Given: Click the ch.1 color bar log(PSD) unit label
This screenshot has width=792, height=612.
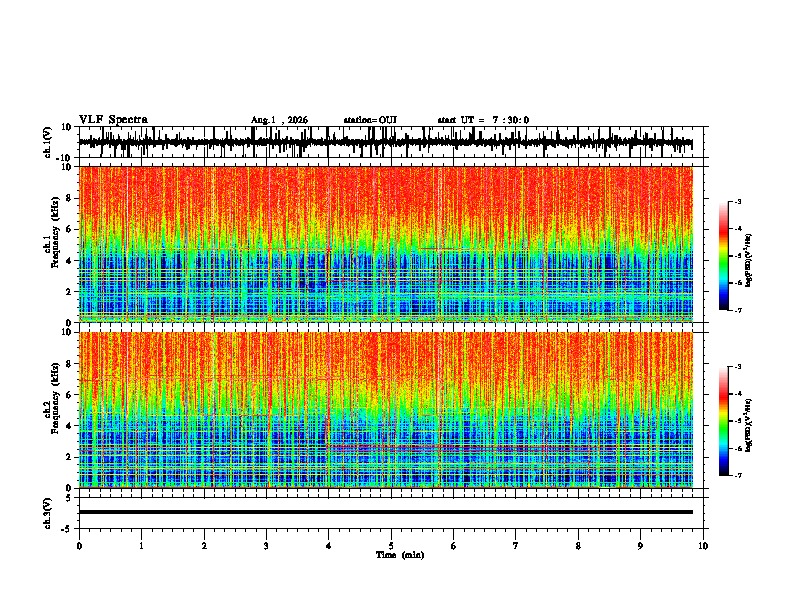Looking at the screenshot, I should pos(749,261).
